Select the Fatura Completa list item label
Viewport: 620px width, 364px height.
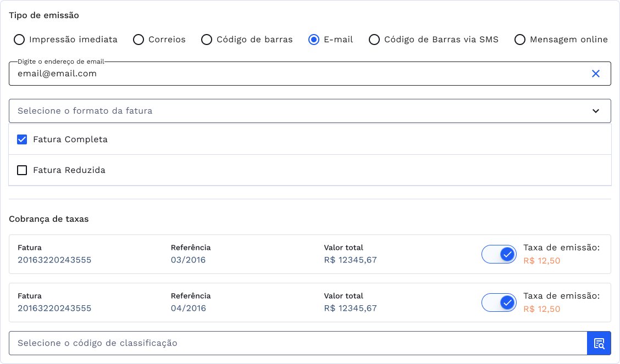click(x=70, y=139)
